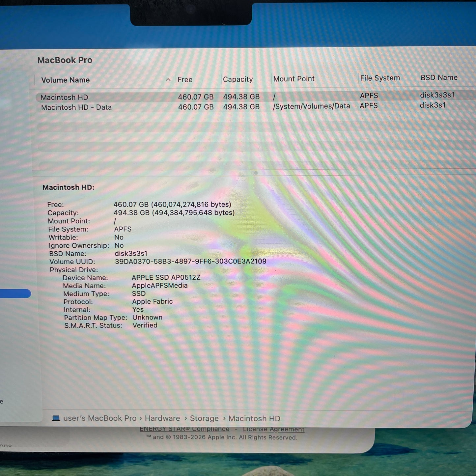Viewport: 476px width, 476px height.
Task: Open Hardware in the path bar
Action: tap(162, 418)
